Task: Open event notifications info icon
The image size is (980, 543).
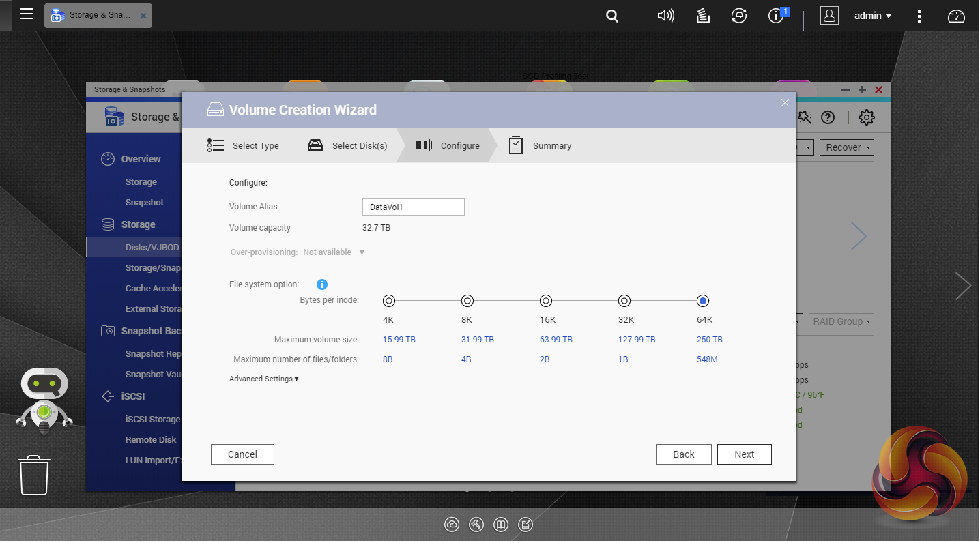Action: 776,16
